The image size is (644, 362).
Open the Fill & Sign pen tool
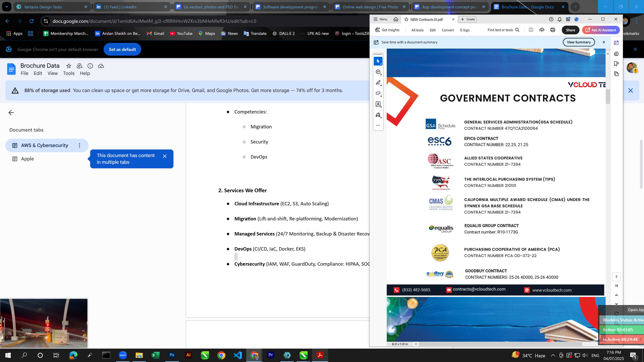point(378,115)
